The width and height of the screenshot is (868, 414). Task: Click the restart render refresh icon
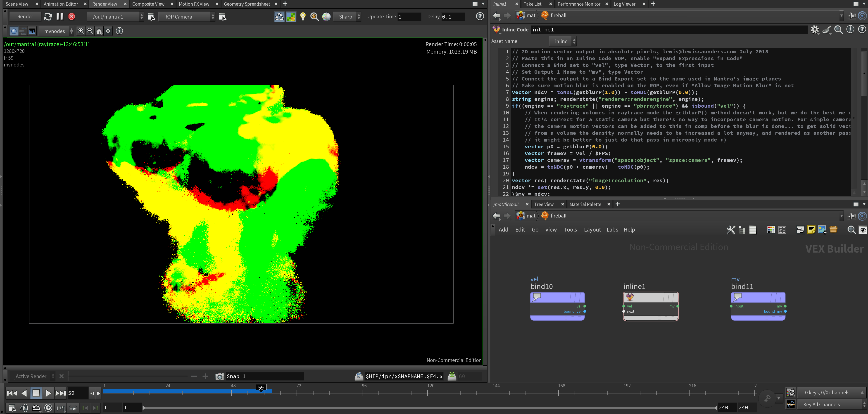[x=48, y=17]
